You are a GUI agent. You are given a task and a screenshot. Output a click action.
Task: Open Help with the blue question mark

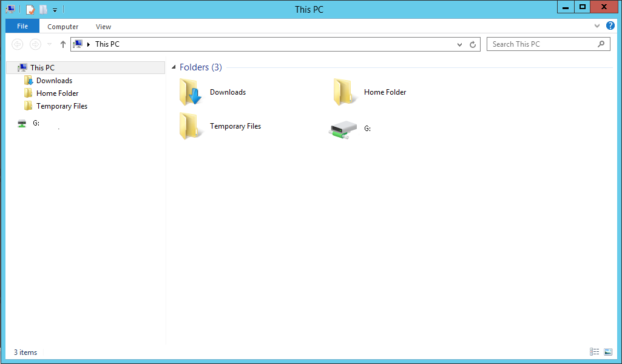(610, 26)
